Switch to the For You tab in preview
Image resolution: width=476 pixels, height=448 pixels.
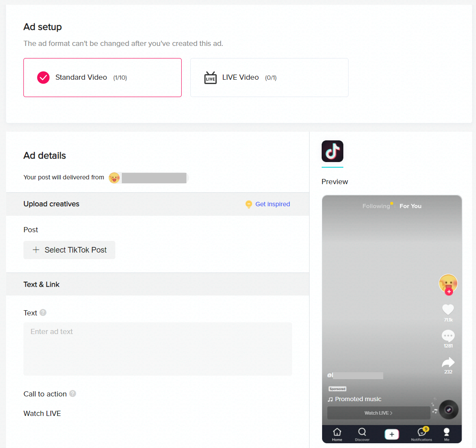411,206
